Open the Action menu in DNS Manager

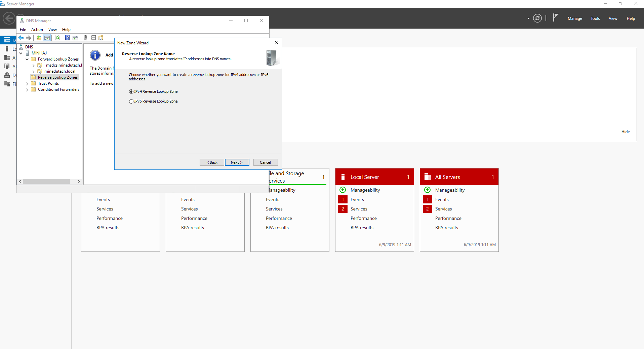coord(37,30)
